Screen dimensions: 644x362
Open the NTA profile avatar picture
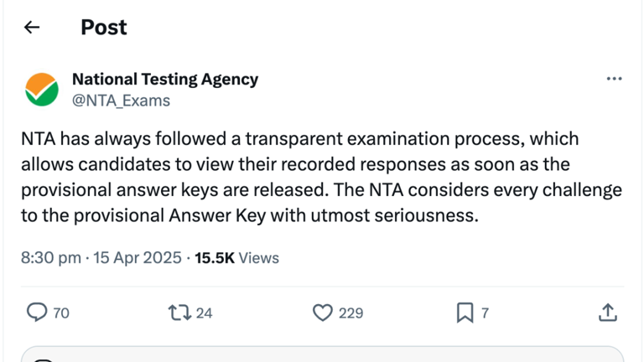(x=42, y=90)
